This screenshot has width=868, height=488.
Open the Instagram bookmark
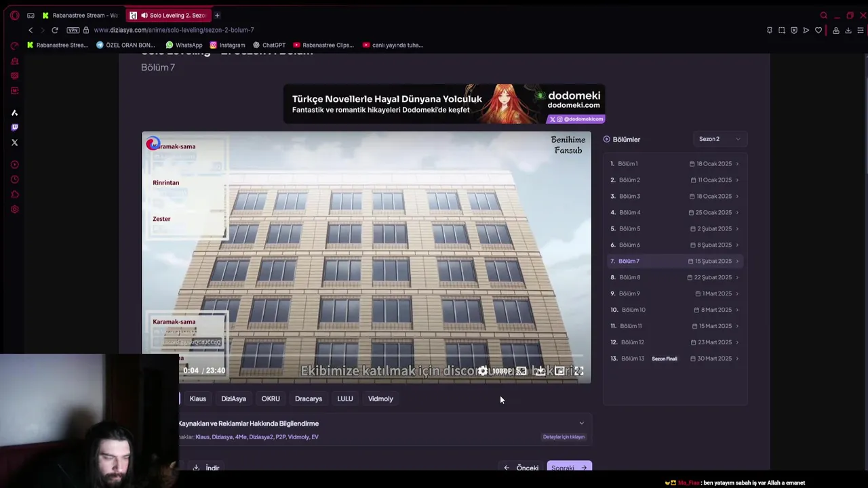[227, 45]
